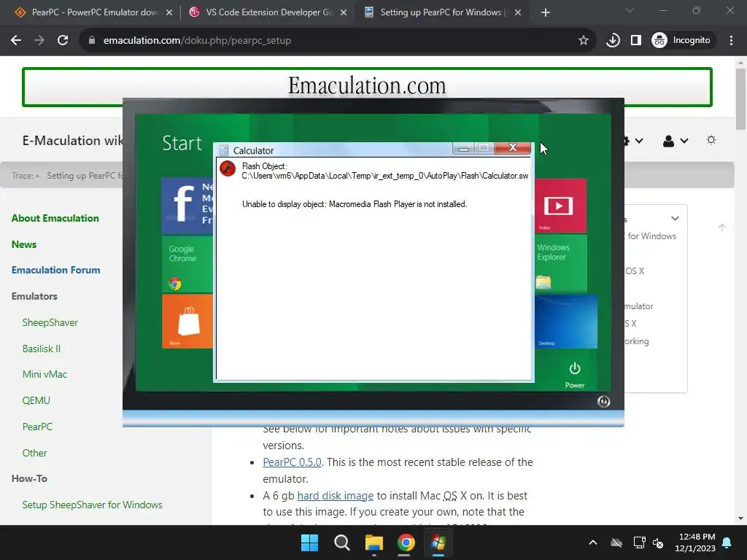The image size is (747, 560).
Task: Click the round power button on monitor bezel
Action: point(603,402)
